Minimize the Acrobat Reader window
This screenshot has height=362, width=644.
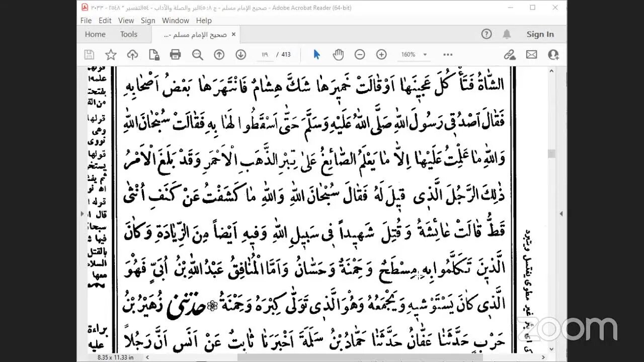pos(510,8)
